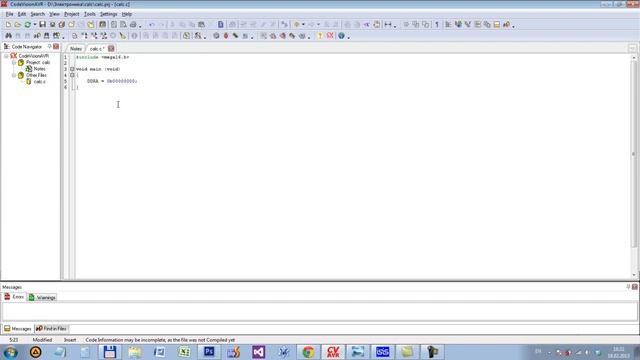Fold the main function code block
The image size is (640, 360).
[72, 69]
